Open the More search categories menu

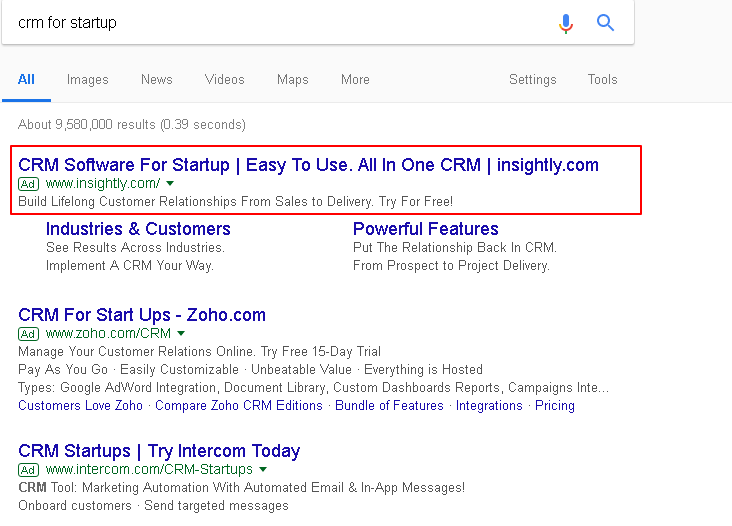pyautogui.click(x=355, y=79)
